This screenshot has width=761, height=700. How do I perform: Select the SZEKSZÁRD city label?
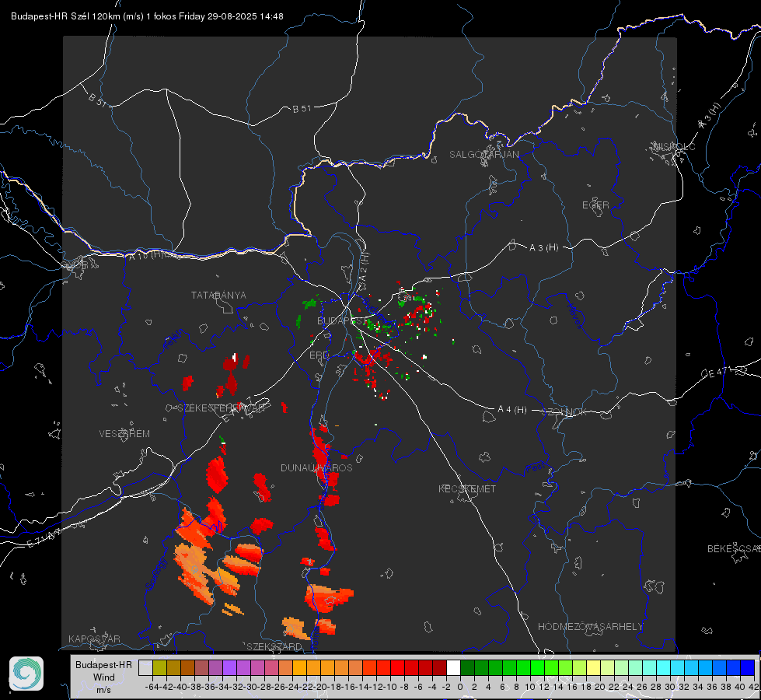(x=274, y=646)
